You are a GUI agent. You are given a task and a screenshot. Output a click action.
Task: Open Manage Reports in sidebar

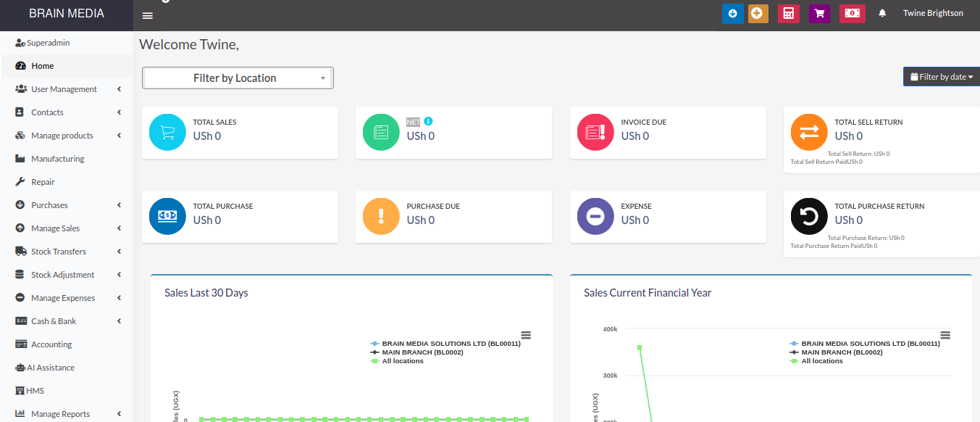[67, 414]
